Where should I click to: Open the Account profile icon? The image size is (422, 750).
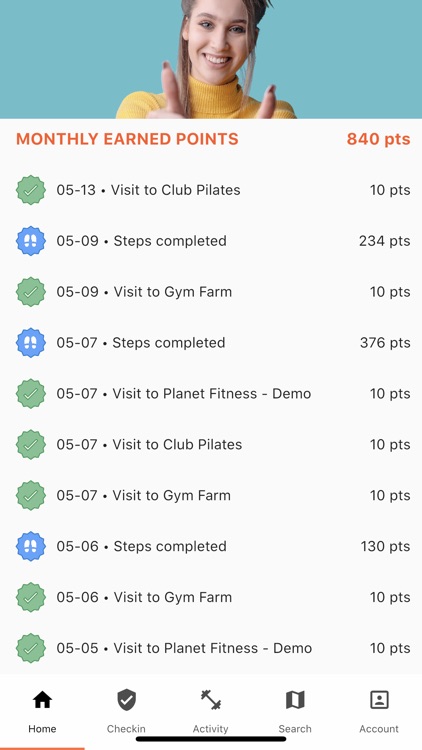click(379, 700)
